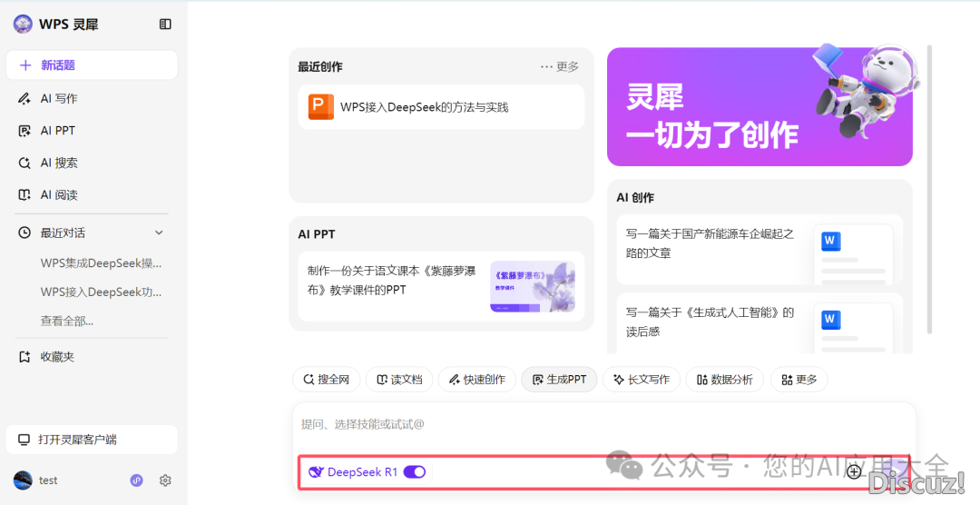Image resolution: width=980 pixels, height=505 pixels.
Task: Click 查看全部... to view all conversations
Action: click(x=67, y=321)
